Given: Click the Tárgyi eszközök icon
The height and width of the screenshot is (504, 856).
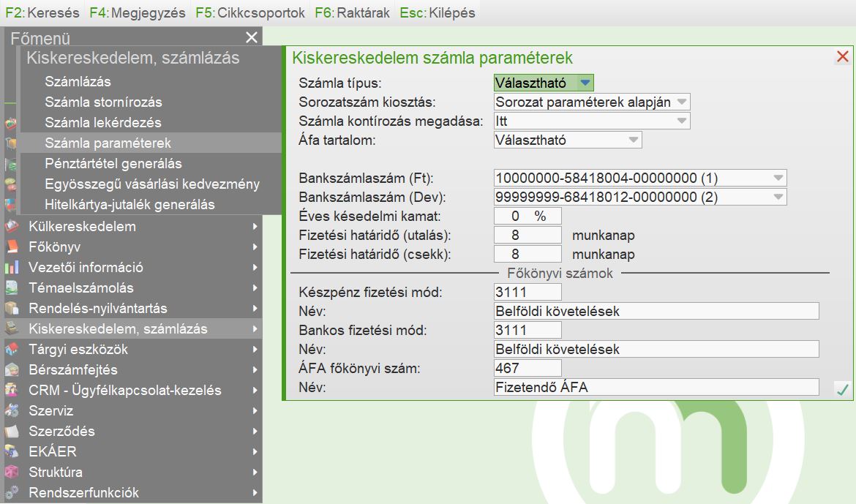Looking at the screenshot, I should 12,349.
